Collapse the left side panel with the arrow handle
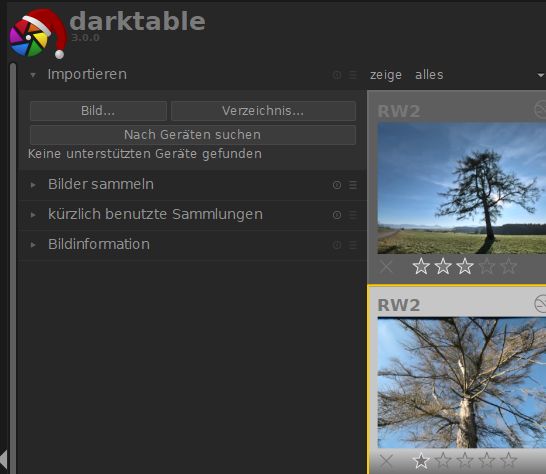Image resolution: width=546 pixels, height=474 pixels. tap(3, 459)
